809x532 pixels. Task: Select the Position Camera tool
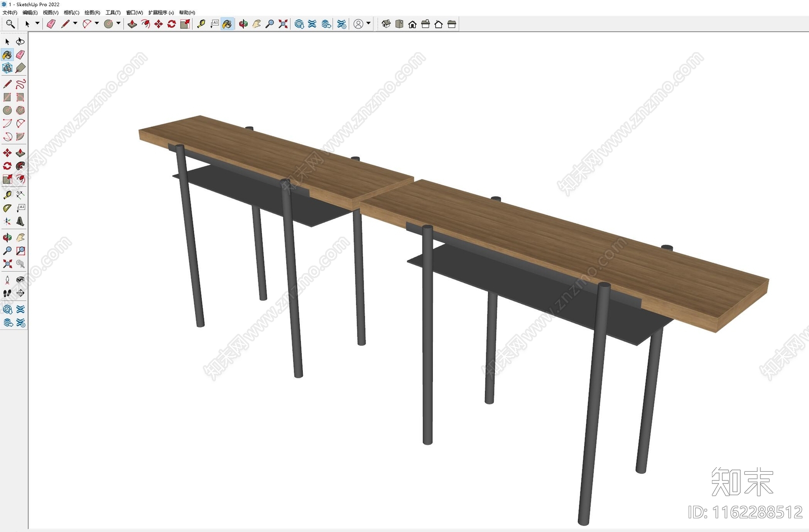point(7,280)
